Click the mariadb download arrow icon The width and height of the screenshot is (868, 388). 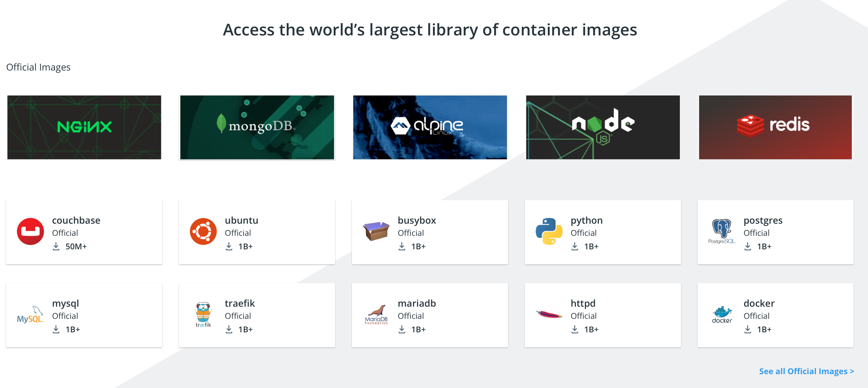402,330
